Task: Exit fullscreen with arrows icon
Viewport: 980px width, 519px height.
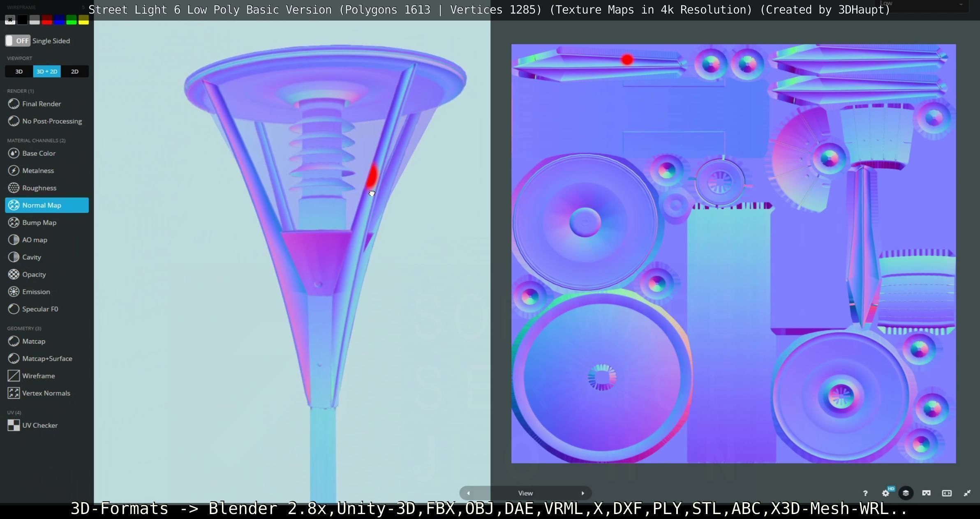Action: [967, 493]
